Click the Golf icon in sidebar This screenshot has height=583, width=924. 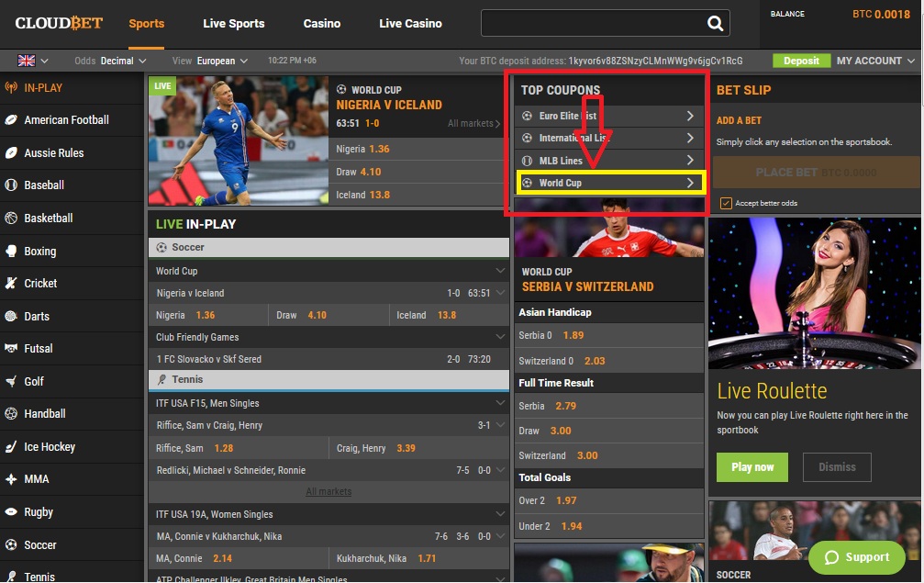pyautogui.click(x=11, y=381)
